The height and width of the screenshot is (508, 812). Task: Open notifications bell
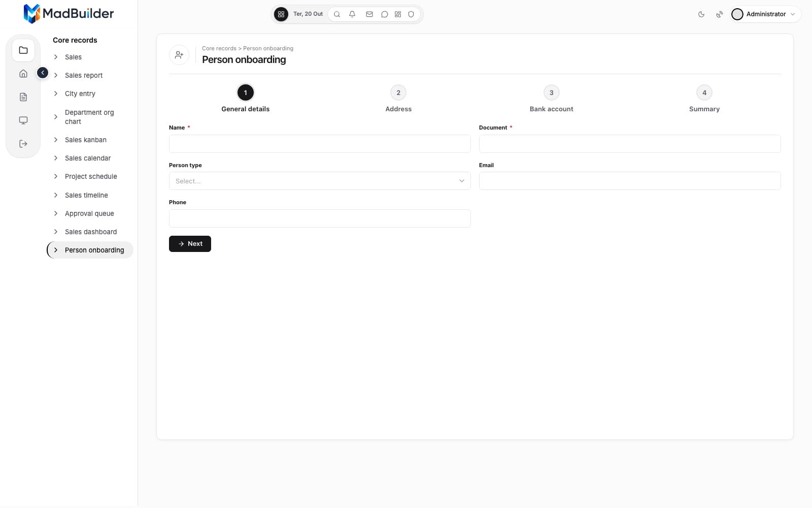(352, 14)
